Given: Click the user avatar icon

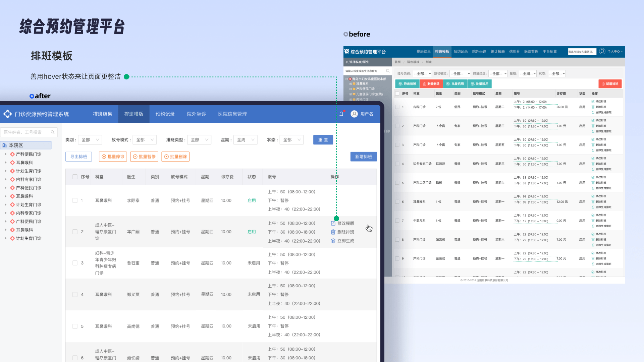Looking at the screenshot, I should 354,114.
